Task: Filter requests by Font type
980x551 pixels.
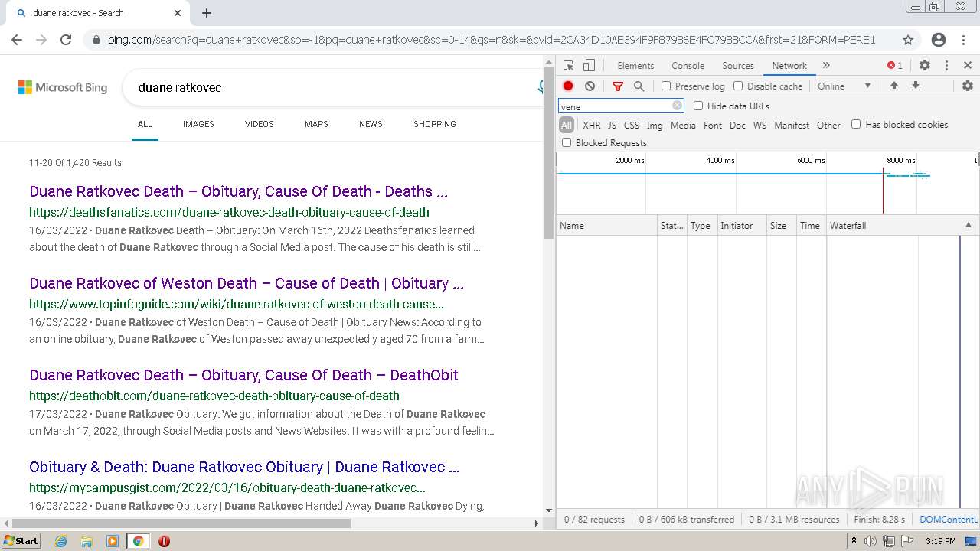Action: pyautogui.click(x=713, y=126)
